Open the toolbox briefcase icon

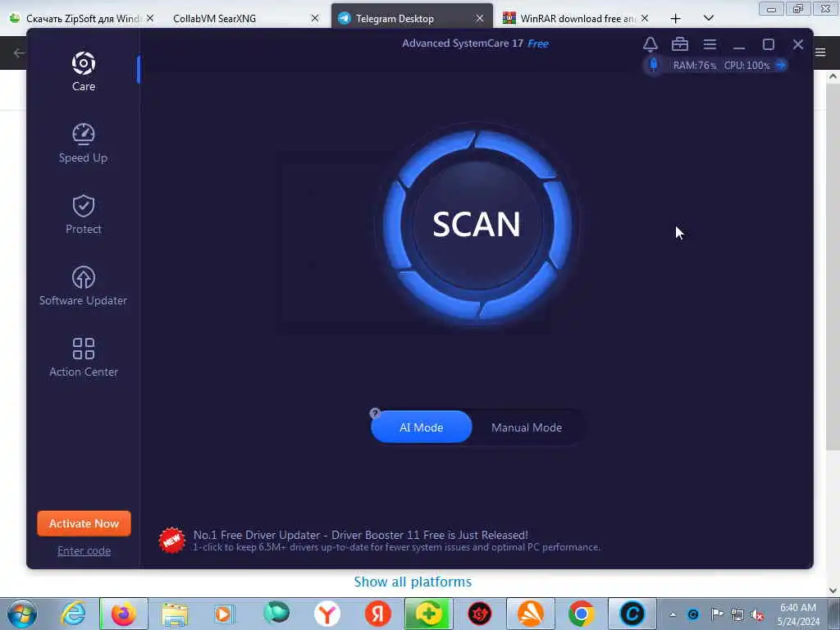click(x=680, y=44)
